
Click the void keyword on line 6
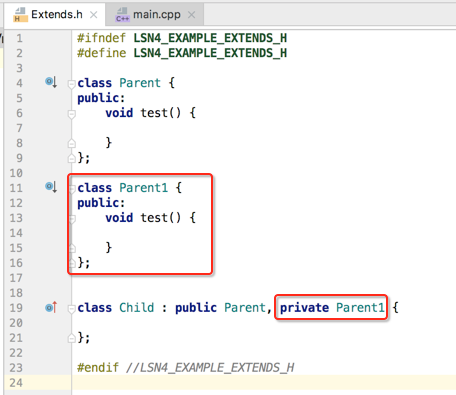(x=119, y=113)
